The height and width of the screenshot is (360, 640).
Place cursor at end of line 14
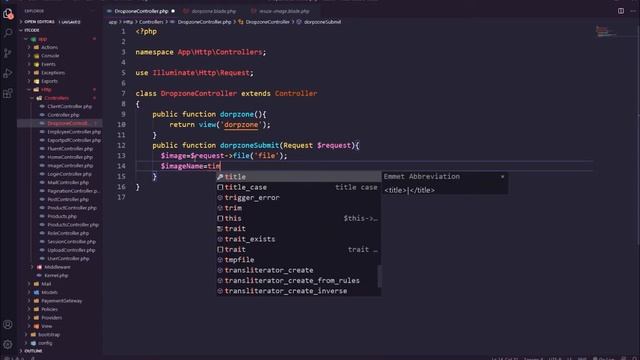[x=221, y=166]
